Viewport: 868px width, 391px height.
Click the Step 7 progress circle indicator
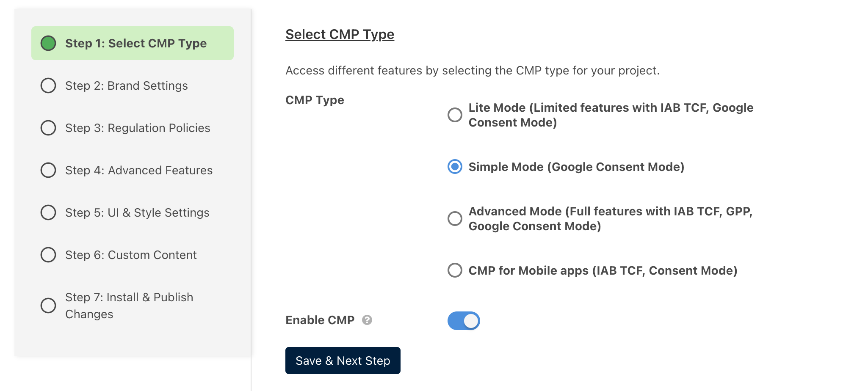coord(48,305)
